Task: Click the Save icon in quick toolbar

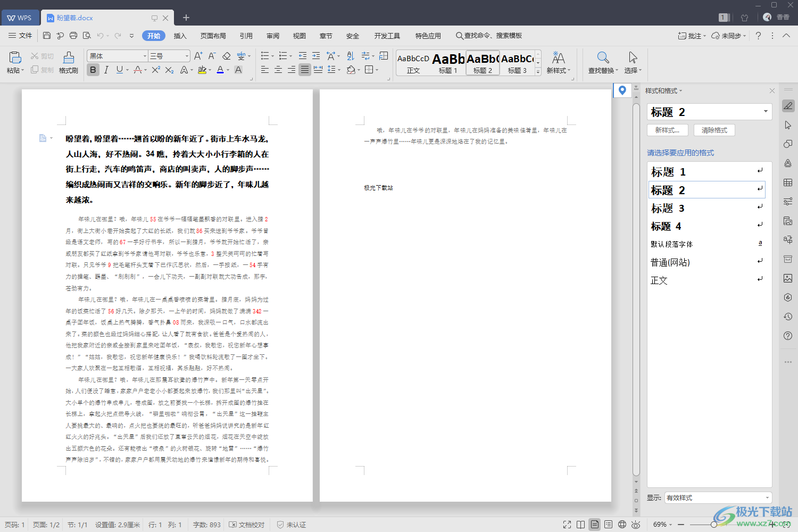Action: [x=47, y=36]
